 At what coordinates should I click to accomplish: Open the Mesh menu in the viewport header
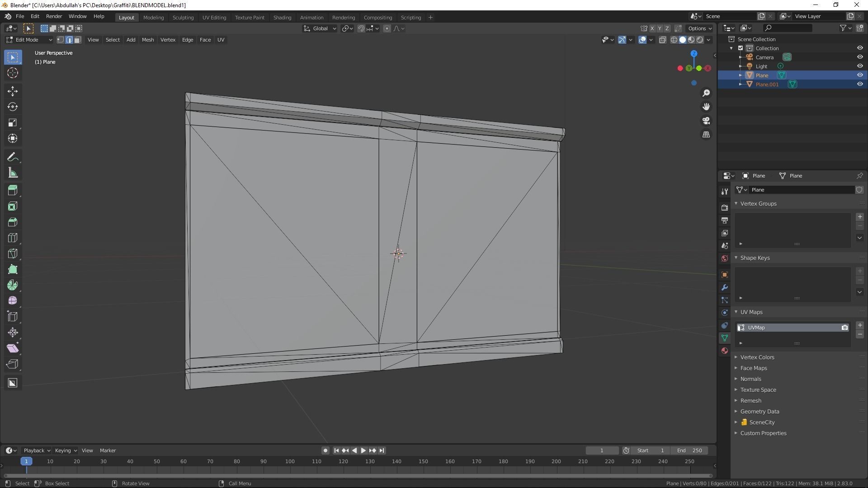click(x=148, y=40)
